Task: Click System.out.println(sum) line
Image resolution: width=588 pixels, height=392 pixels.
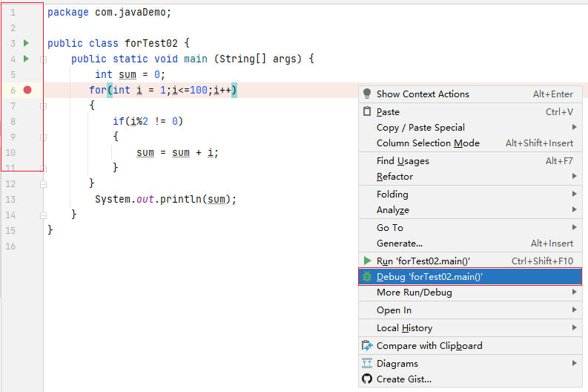Action: click(x=165, y=199)
